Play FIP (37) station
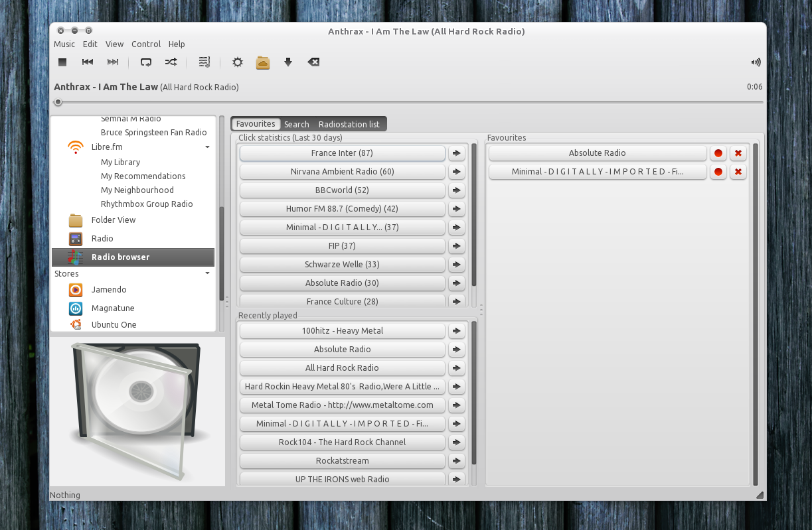Image resolution: width=812 pixels, height=530 pixels. (x=342, y=246)
